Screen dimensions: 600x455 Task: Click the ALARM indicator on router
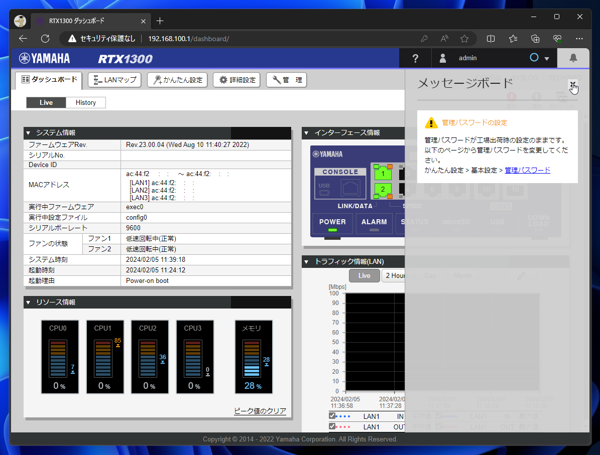374,224
